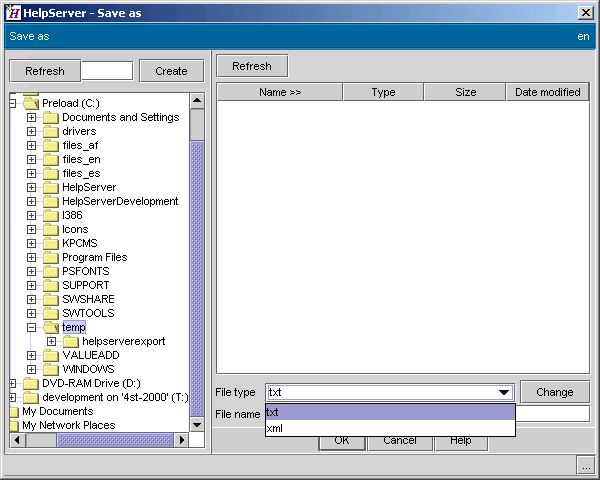Image resolution: width=600 pixels, height=480 pixels.
Task: Sort by the Type column header
Action: point(383,92)
